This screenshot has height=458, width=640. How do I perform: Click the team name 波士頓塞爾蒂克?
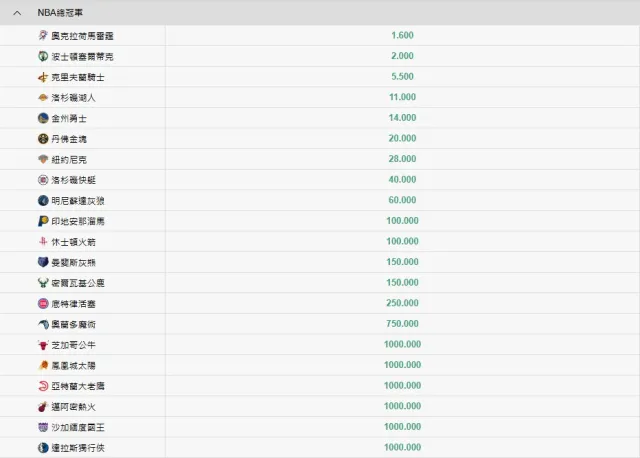(x=82, y=57)
